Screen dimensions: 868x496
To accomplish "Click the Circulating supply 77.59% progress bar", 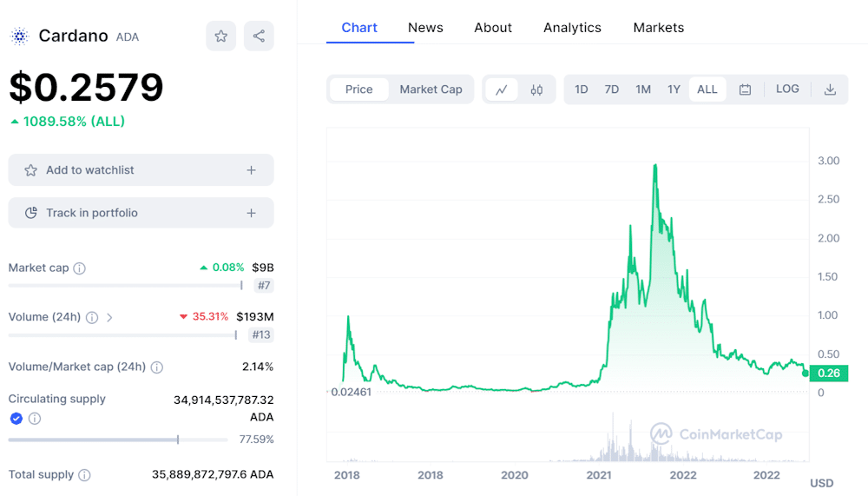I will 118,440.
